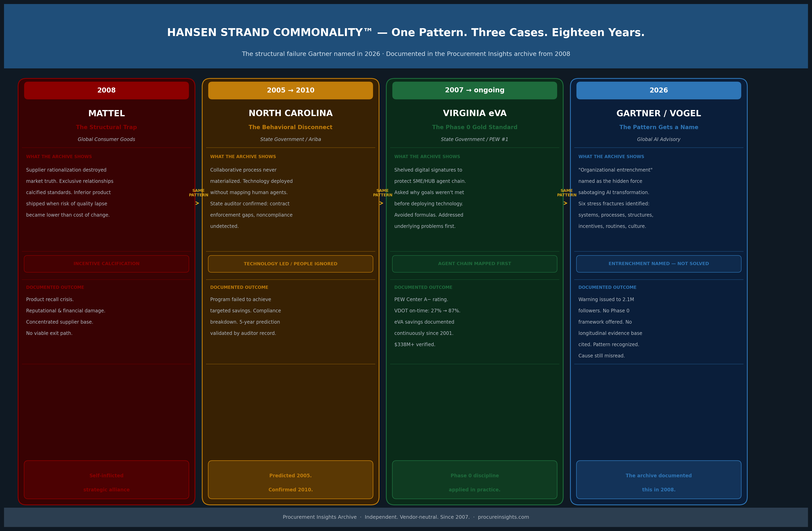Image resolution: width=812 pixels, height=531 pixels.
Task: Click the AGENT CHAIN MAPPED FIRST box
Action: coord(474,264)
